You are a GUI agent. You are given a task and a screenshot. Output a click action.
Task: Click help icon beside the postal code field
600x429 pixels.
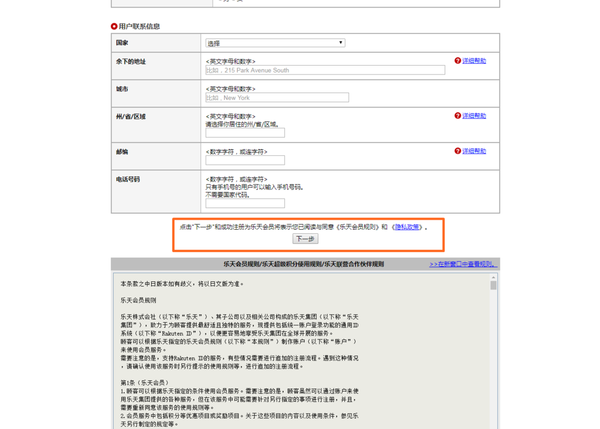[458, 151]
